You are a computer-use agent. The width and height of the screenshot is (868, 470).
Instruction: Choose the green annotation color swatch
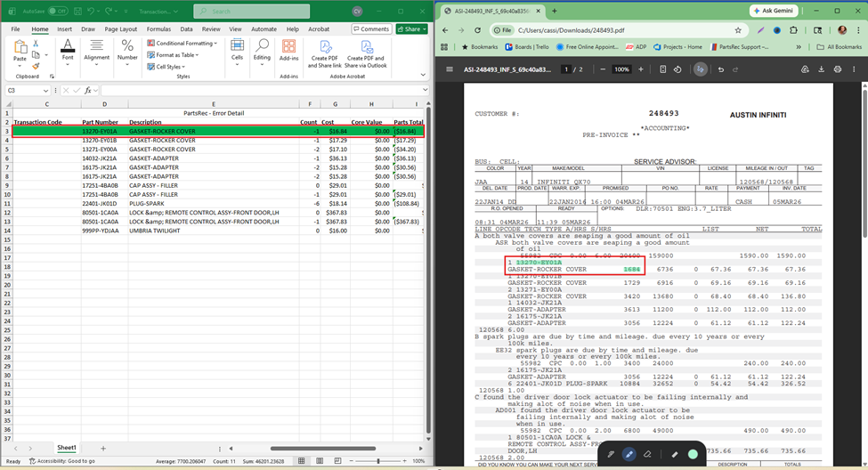(x=693, y=455)
